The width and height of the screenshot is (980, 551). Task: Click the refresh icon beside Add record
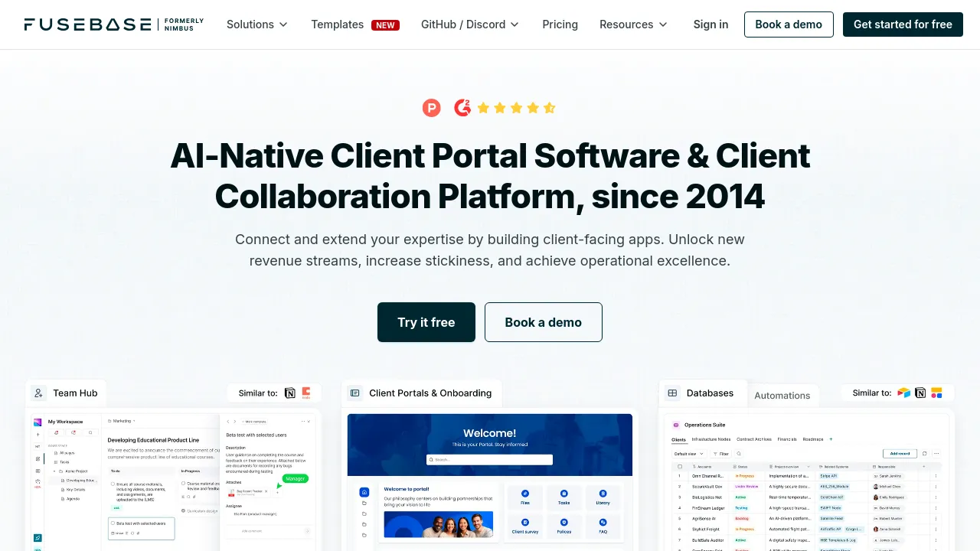(925, 454)
